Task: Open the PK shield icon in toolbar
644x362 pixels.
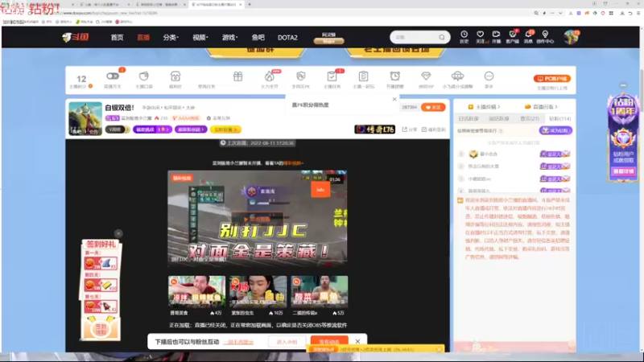Action: (x=300, y=76)
